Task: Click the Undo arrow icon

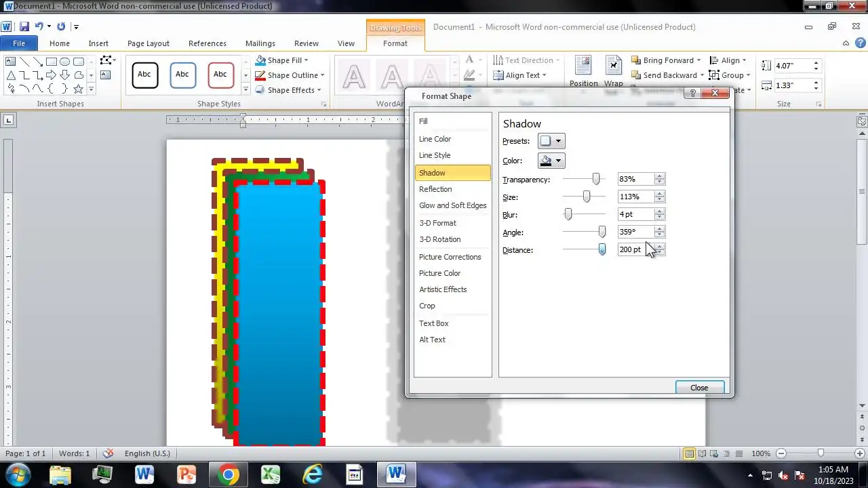Action: 39,26
